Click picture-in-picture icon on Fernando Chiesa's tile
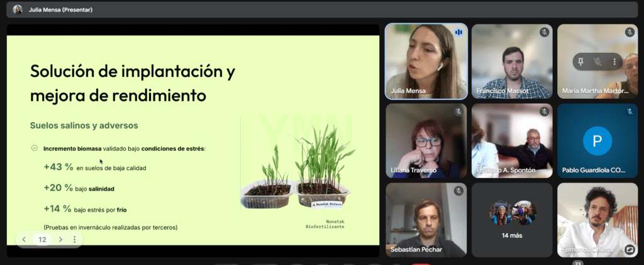 630,250
